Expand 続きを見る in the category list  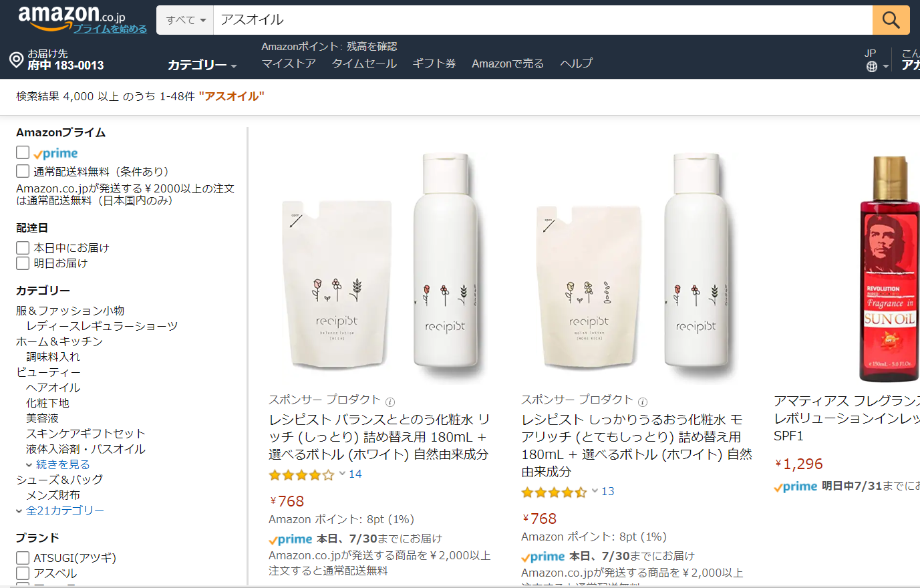(x=62, y=464)
